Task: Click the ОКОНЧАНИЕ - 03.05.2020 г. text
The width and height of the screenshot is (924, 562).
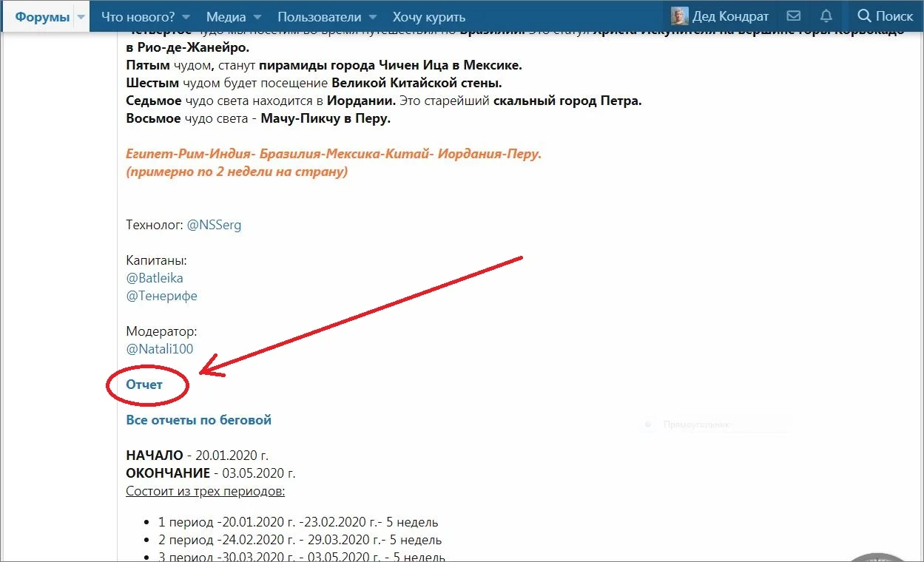Action: [211, 473]
